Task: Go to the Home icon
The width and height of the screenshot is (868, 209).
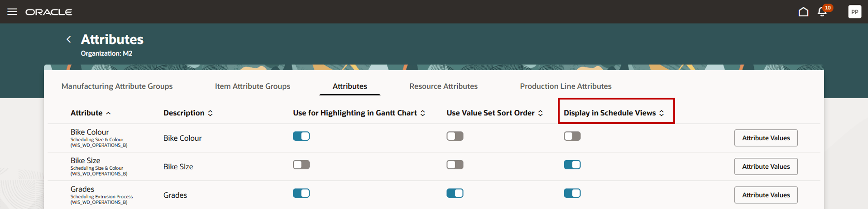Action: tap(803, 12)
